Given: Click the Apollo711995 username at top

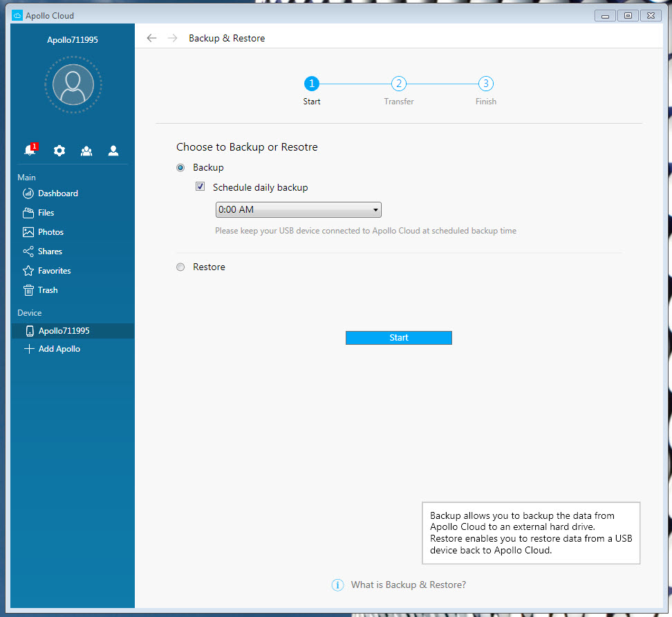Looking at the screenshot, I should coord(73,40).
